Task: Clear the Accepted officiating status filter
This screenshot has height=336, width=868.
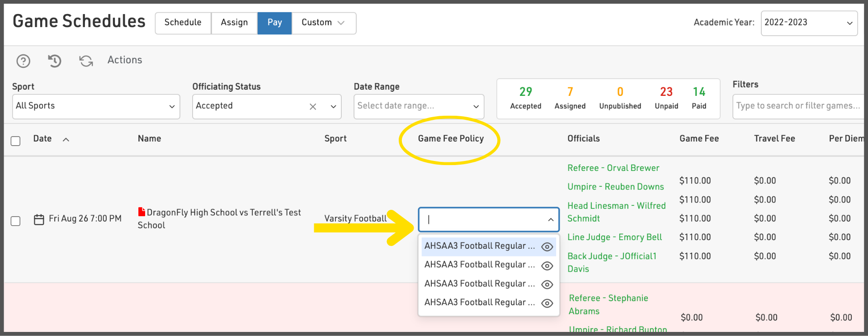Action: (313, 107)
